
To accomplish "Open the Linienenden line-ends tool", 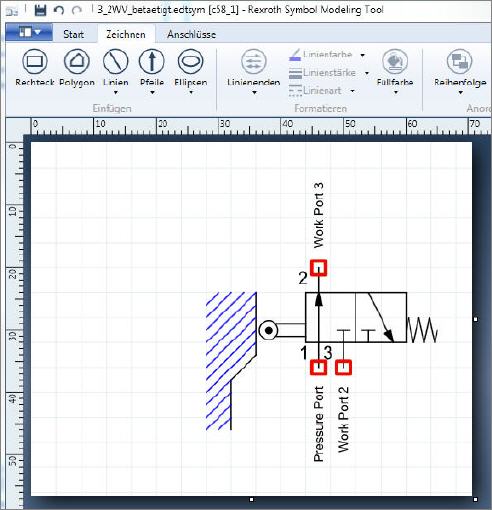I will click(x=254, y=71).
